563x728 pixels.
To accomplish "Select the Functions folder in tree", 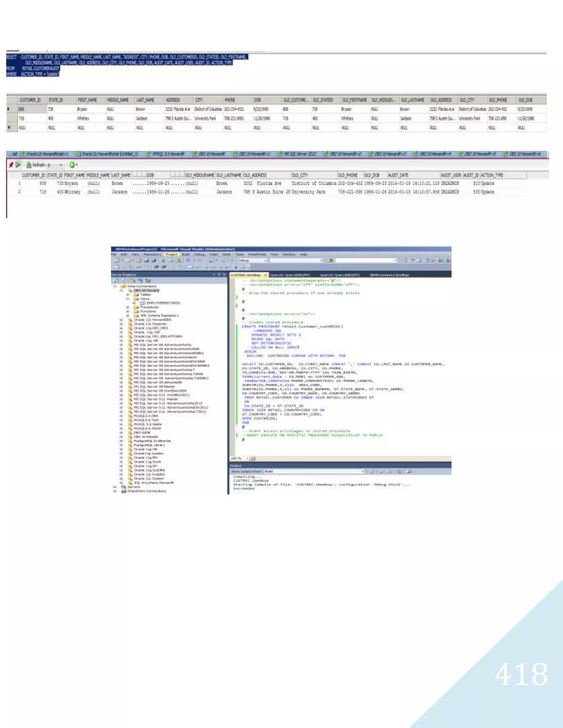I will pos(144,311).
